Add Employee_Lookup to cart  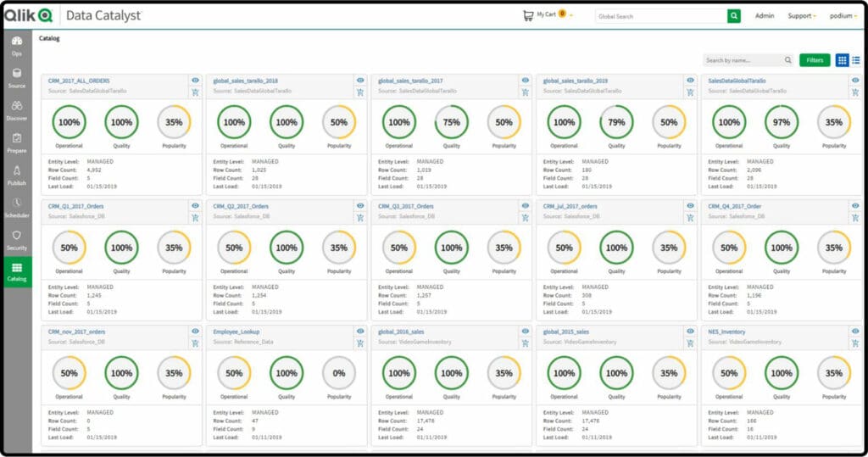pos(360,343)
